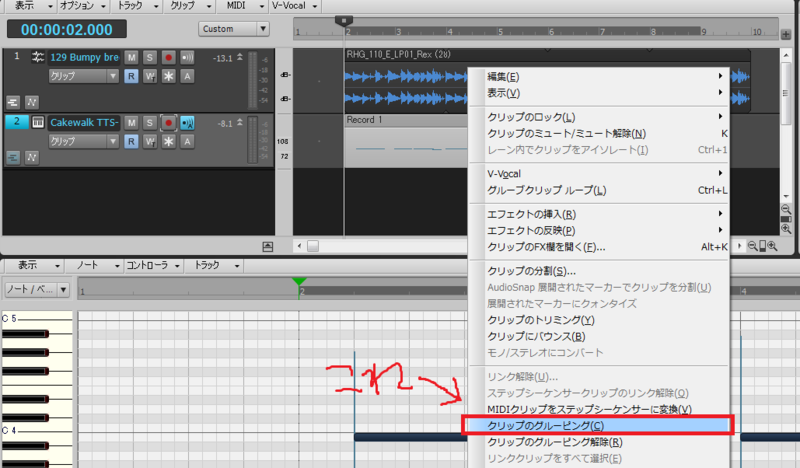Viewport: 800px width, 468px height.
Task: Open the オプション menu
Action: pyautogui.click(x=83, y=6)
